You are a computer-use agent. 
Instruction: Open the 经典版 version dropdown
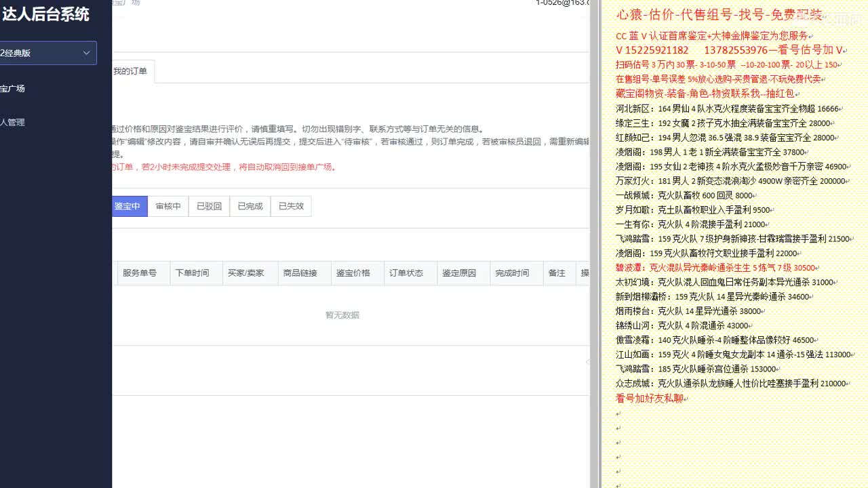(48, 53)
